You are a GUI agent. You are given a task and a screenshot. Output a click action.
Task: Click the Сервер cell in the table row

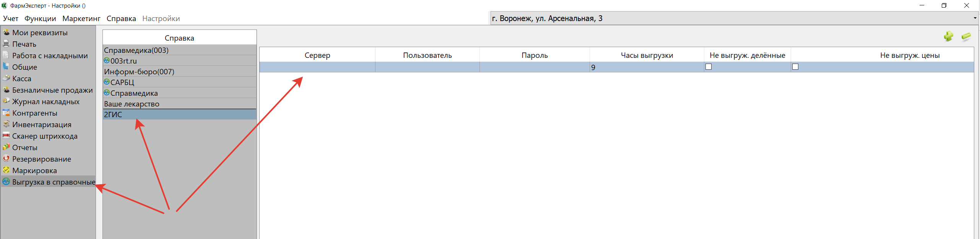point(317,67)
